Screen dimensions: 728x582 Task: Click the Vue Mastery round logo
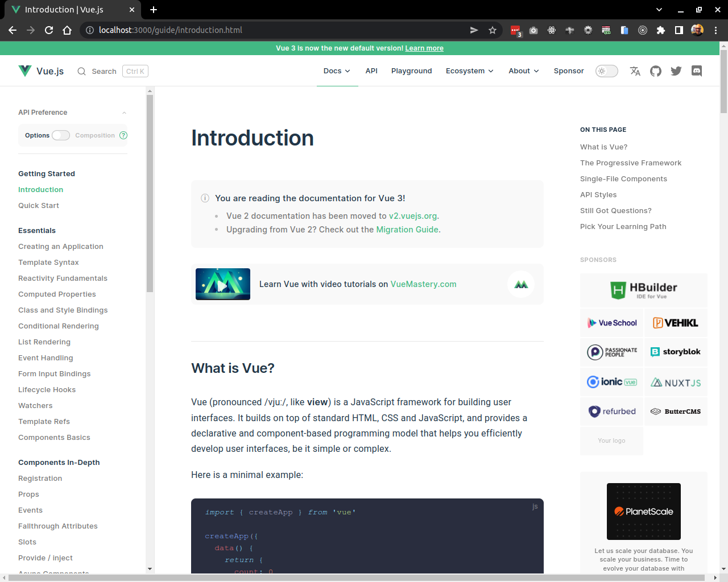[521, 284]
